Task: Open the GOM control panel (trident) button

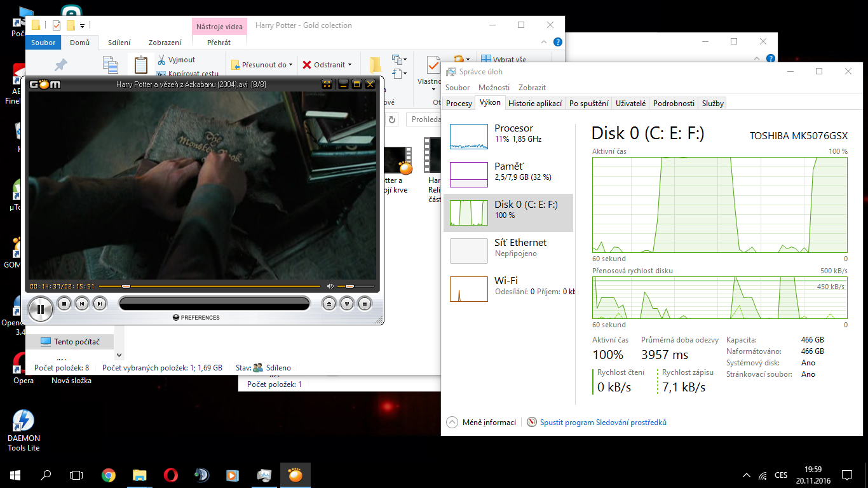Action: pyautogui.click(x=347, y=304)
